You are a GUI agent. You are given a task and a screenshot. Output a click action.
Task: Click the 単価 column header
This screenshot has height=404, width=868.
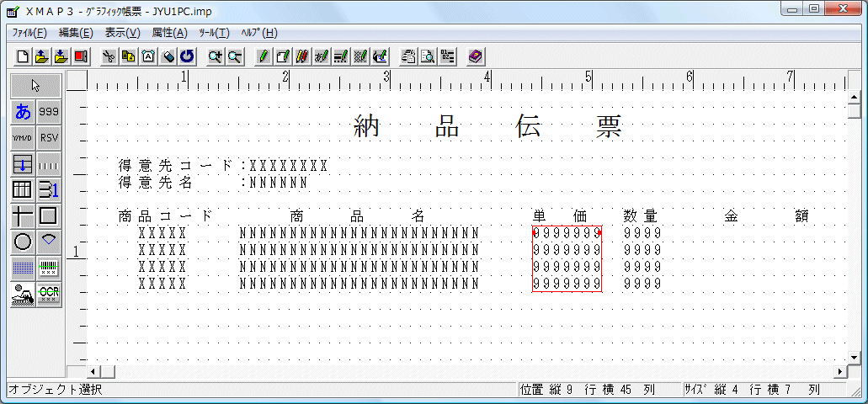pyautogui.click(x=560, y=215)
